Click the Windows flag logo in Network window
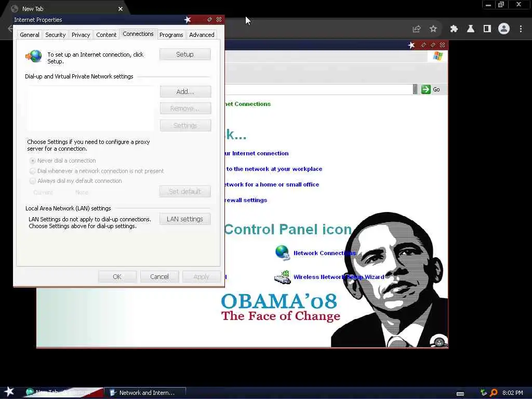This screenshot has width=532, height=399. click(x=437, y=56)
